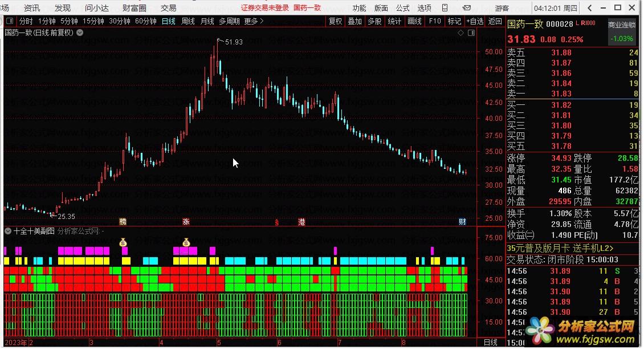Open the 35元普及版月卡 promotion link
This screenshot has width=644, height=349.
pyautogui.click(x=560, y=248)
